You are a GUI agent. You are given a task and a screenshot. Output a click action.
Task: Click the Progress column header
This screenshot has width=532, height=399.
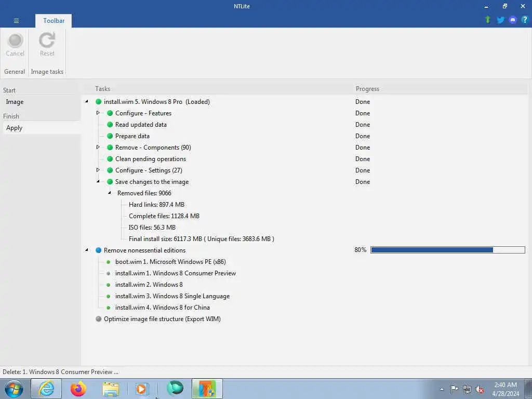367,88
